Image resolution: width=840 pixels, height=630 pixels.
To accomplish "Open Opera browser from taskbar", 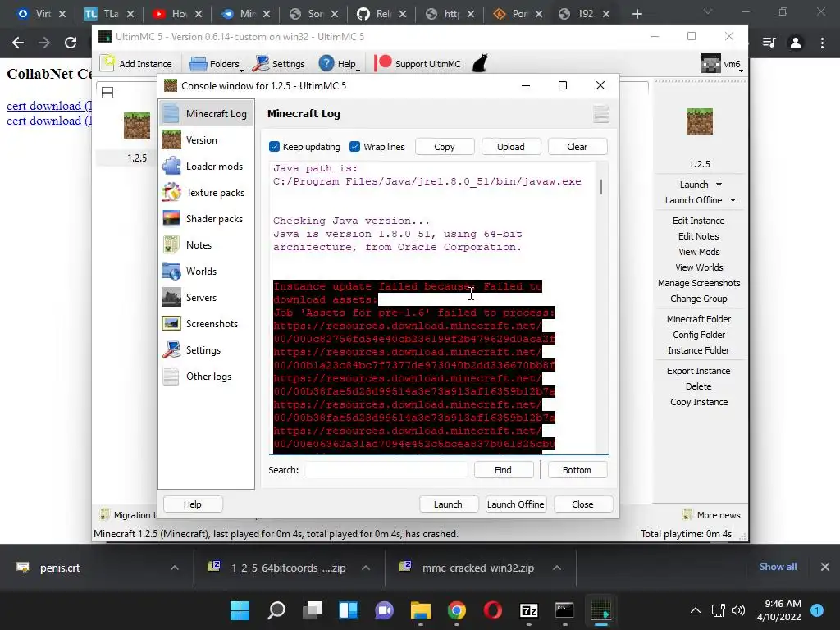I will point(493,610).
